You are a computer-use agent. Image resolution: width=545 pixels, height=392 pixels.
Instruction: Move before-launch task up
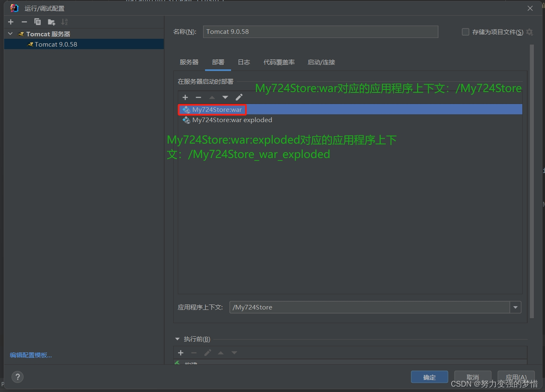(221, 353)
